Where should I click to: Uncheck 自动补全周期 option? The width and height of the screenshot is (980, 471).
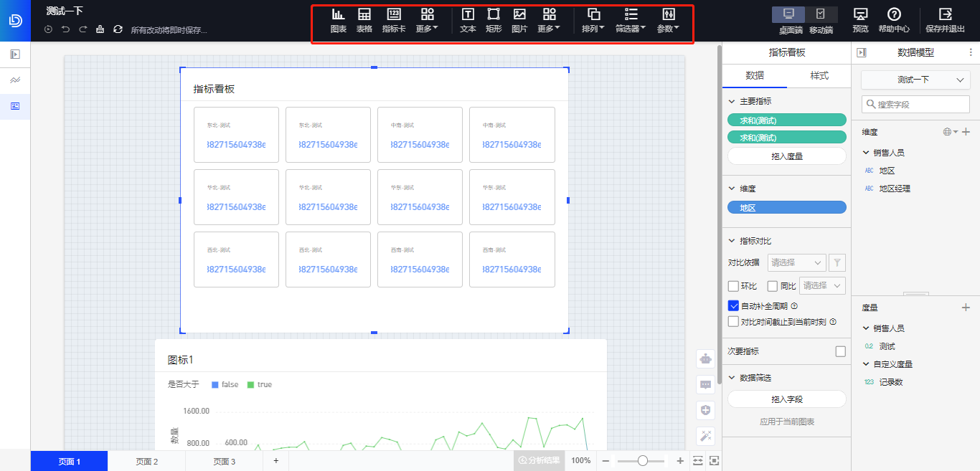[x=733, y=305]
